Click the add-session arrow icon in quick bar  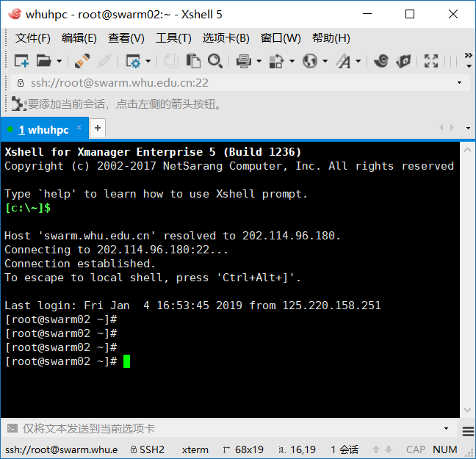point(18,104)
